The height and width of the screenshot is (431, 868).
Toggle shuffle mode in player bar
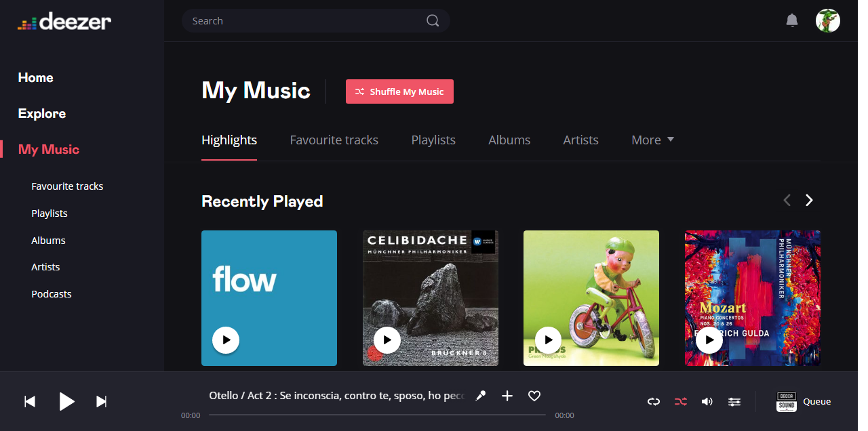tap(680, 402)
